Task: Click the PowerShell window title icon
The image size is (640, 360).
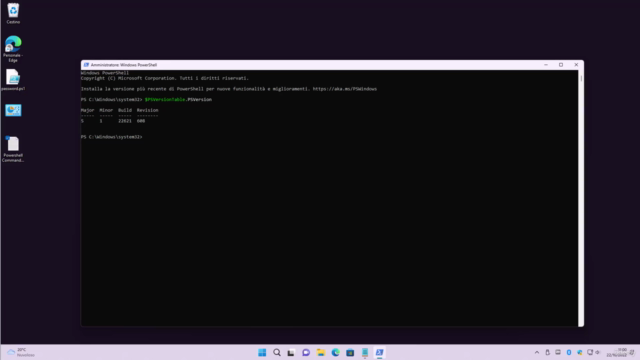Action: [x=86, y=65]
